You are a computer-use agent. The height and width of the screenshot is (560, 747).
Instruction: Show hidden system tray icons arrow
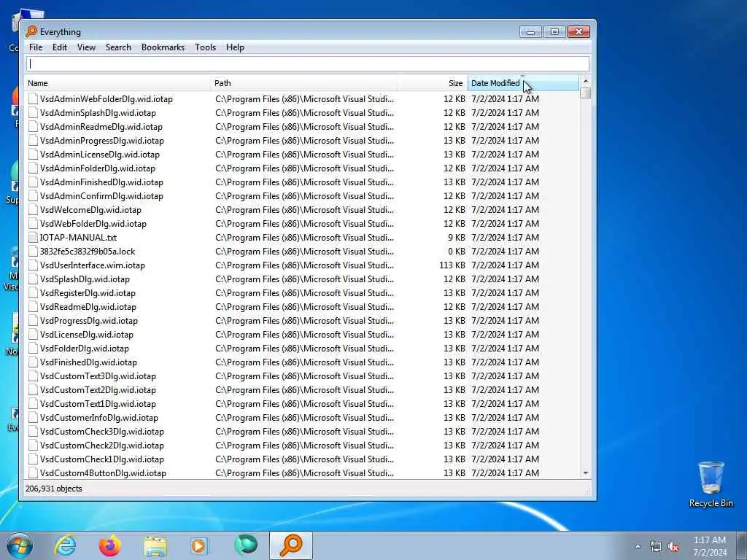638,546
